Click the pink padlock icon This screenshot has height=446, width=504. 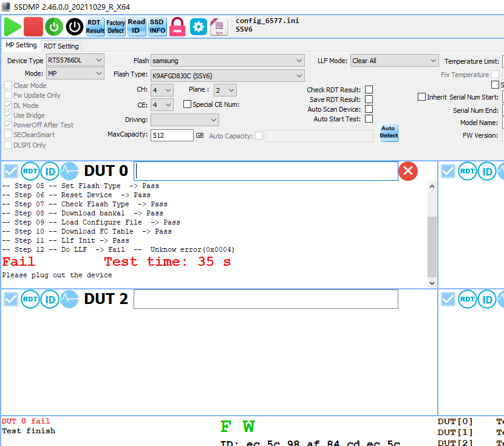(x=177, y=27)
